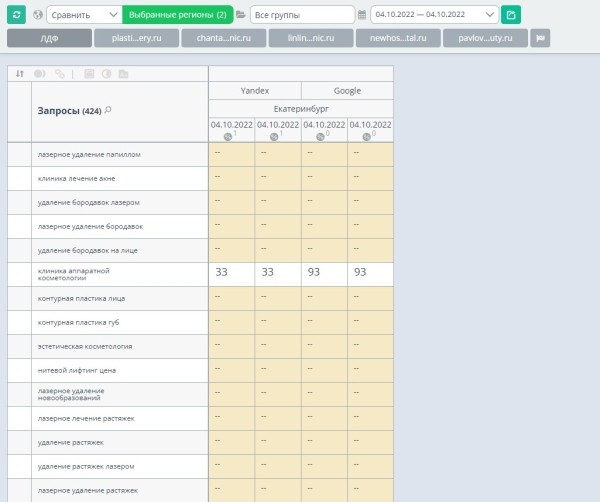Click the calendar icon before the date range
The width and height of the screenshot is (600, 502).
pos(362,15)
